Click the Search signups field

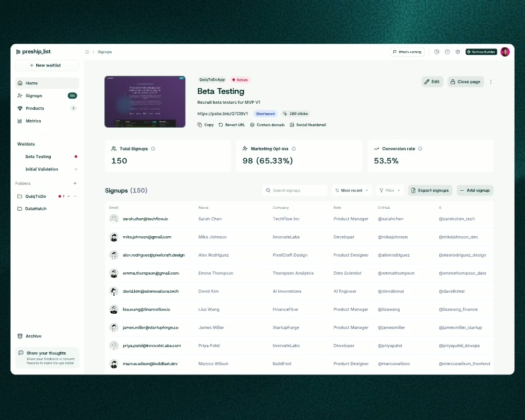[295, 190]
